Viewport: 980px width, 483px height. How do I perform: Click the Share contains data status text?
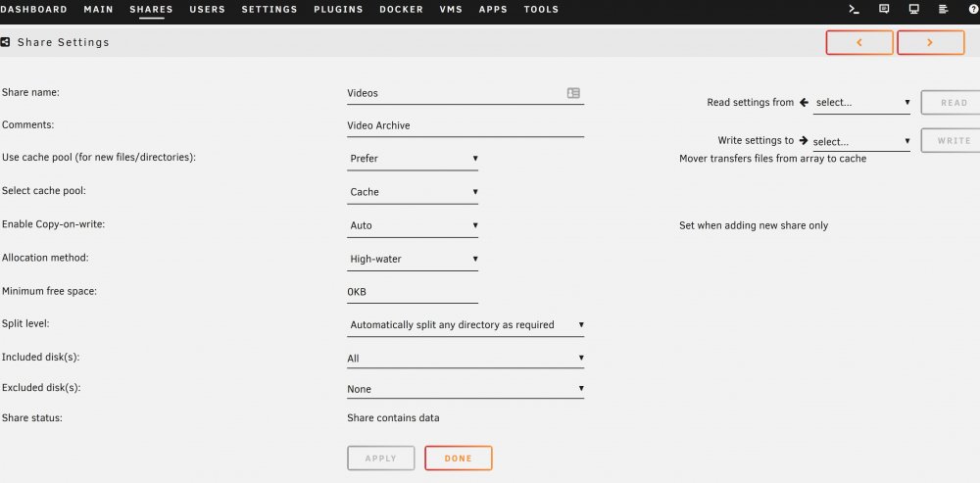pyautogui.click(x=393, y=418)
